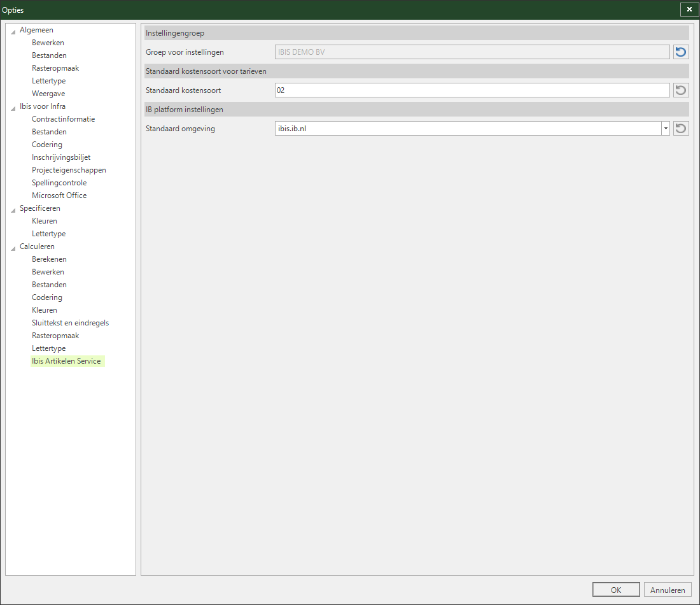Go to Projecteigenschappen settings

click(69, 170)
